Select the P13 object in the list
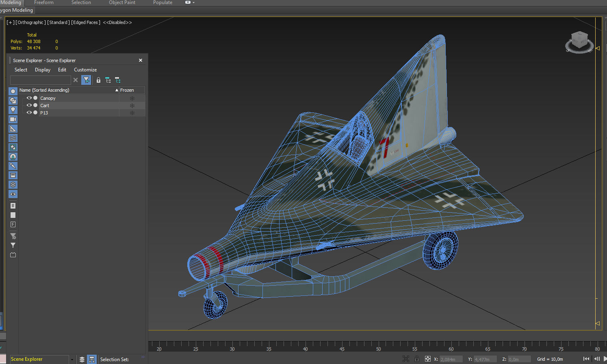This screenshot has height=364, width=607. pyautogui.click(x=44, y=113)
